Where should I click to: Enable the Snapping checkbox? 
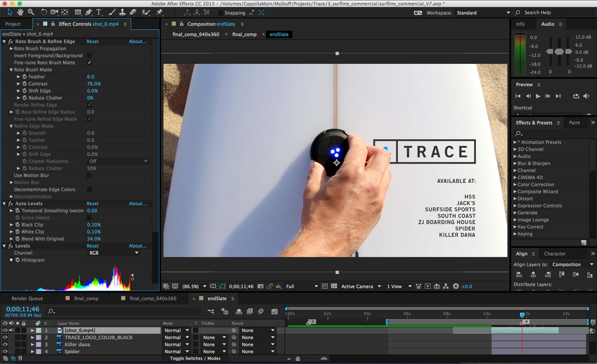220,13
